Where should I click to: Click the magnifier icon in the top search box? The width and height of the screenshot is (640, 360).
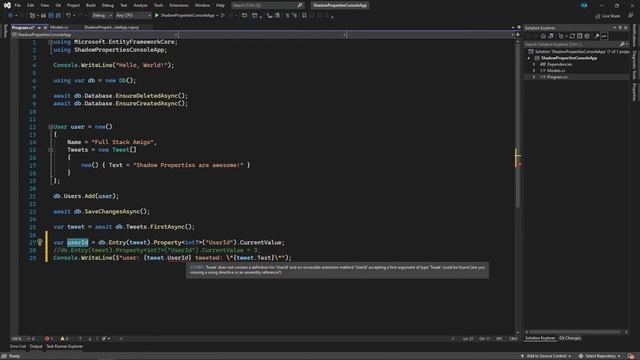(300, 5)
